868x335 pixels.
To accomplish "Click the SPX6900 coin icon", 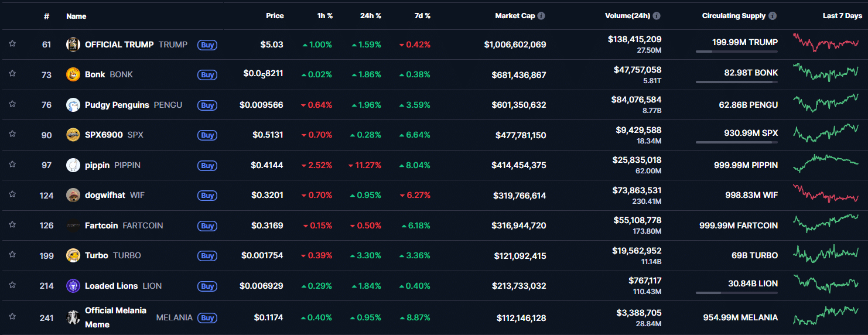I will [x=73, y=135].
